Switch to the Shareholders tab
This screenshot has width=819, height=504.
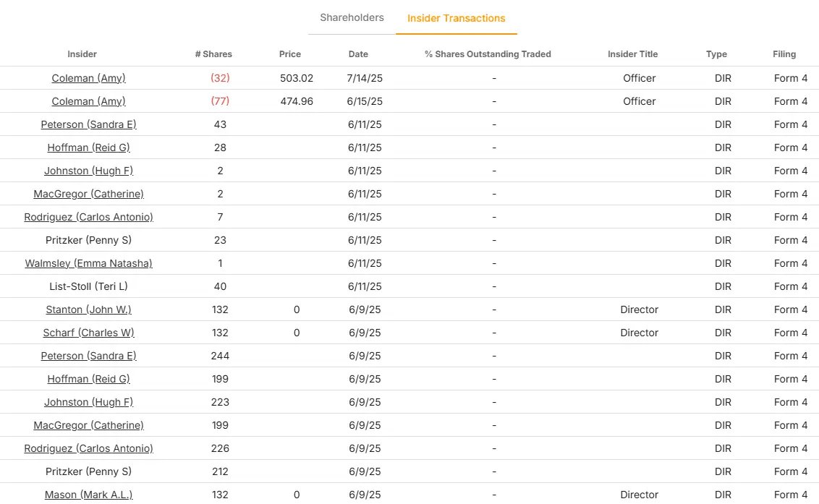click(x=352, y=18)
